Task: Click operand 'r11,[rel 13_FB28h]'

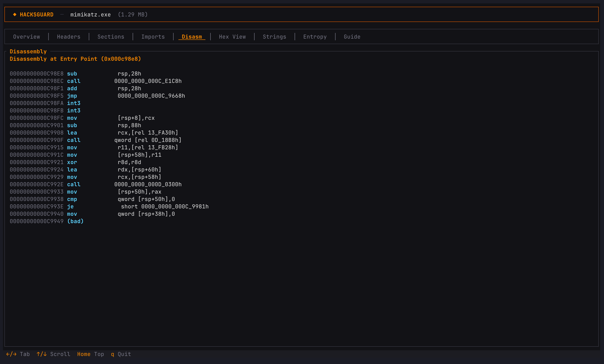Action: (x=148, y=148)
